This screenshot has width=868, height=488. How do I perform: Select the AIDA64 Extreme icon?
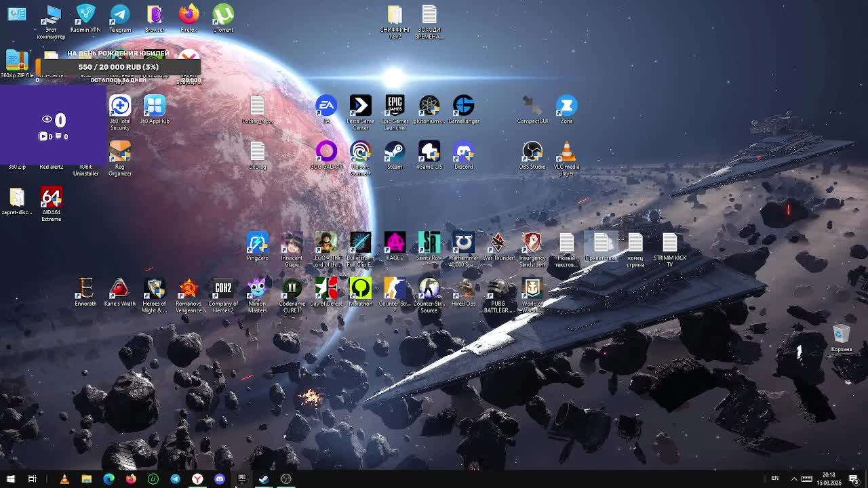51,204
